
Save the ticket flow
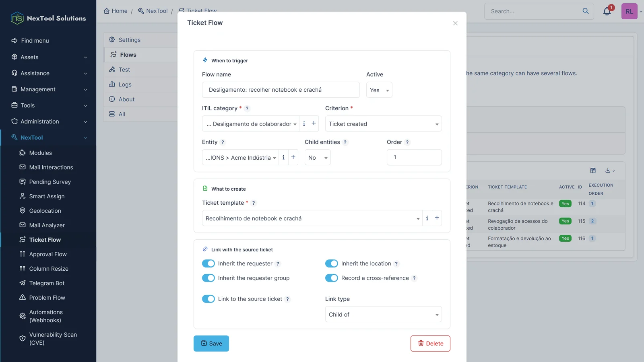[211, 343]
